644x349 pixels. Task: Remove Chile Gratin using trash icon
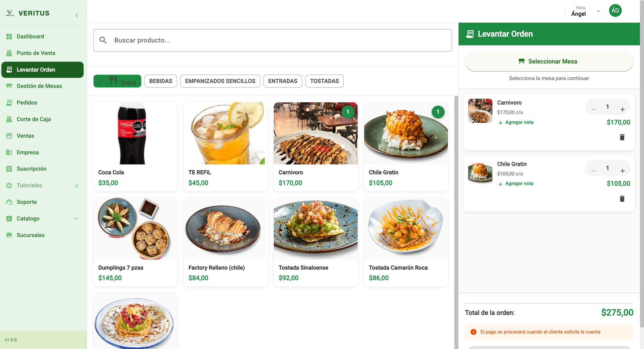[x=622, y=198]
